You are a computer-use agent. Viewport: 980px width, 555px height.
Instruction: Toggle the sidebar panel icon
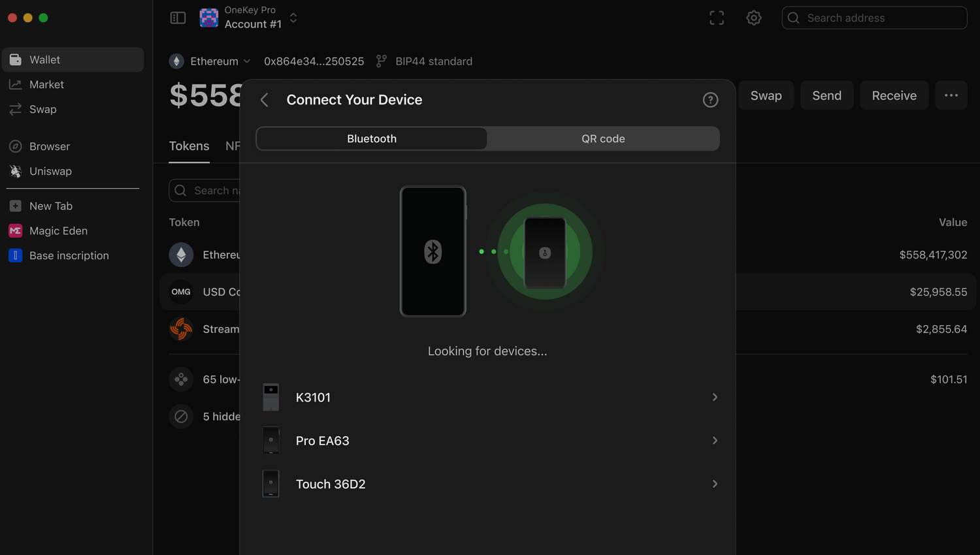tap(178, 18)
